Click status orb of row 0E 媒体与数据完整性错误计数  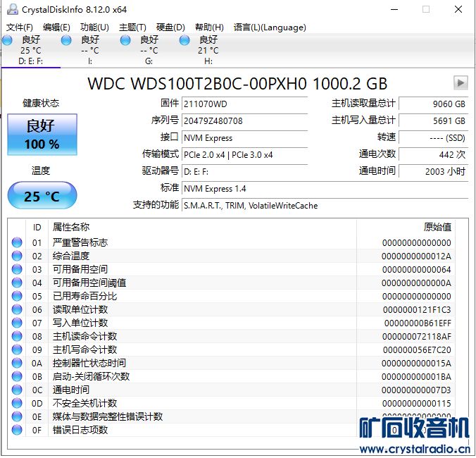[17, 416]
